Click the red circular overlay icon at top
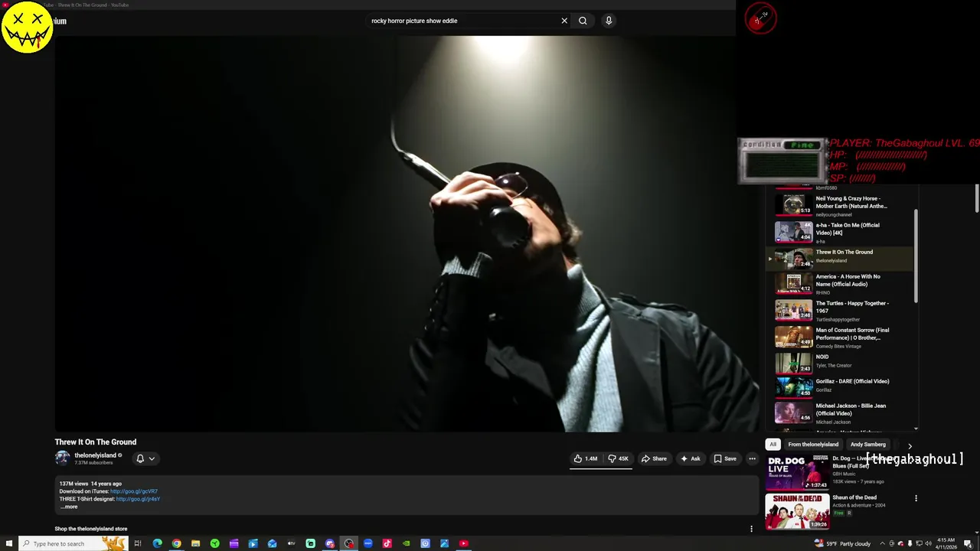 (760, 18)
